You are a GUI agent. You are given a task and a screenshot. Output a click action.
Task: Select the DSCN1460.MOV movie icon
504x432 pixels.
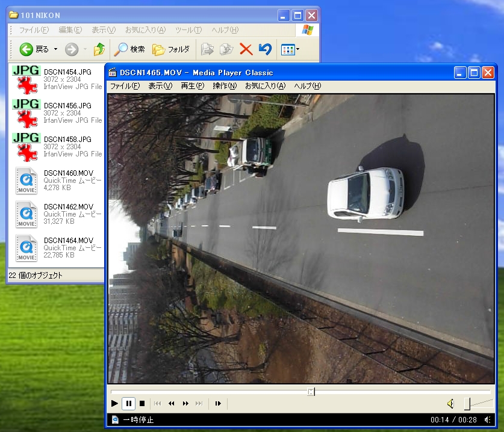[x=26, y=181]
